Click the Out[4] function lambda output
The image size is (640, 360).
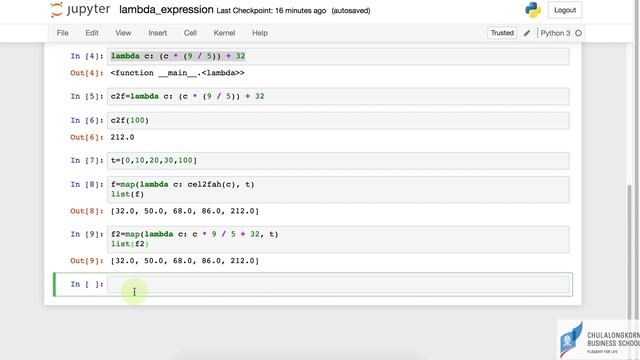(178, 73)
